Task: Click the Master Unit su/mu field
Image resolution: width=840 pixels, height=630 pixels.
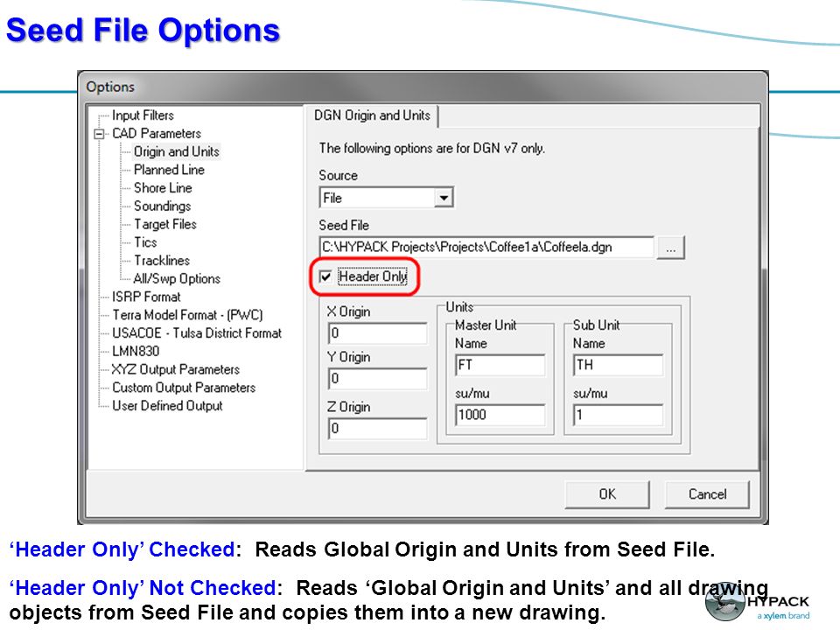Action: [x=500, y=415]
